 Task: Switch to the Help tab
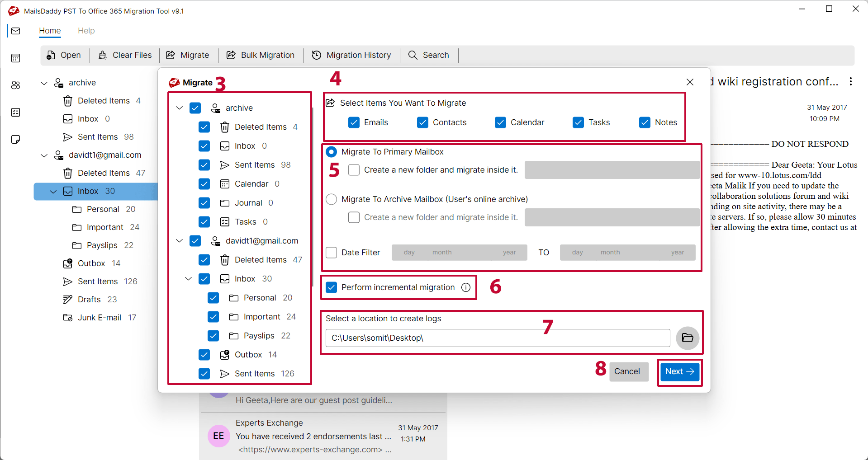point(86,31)
